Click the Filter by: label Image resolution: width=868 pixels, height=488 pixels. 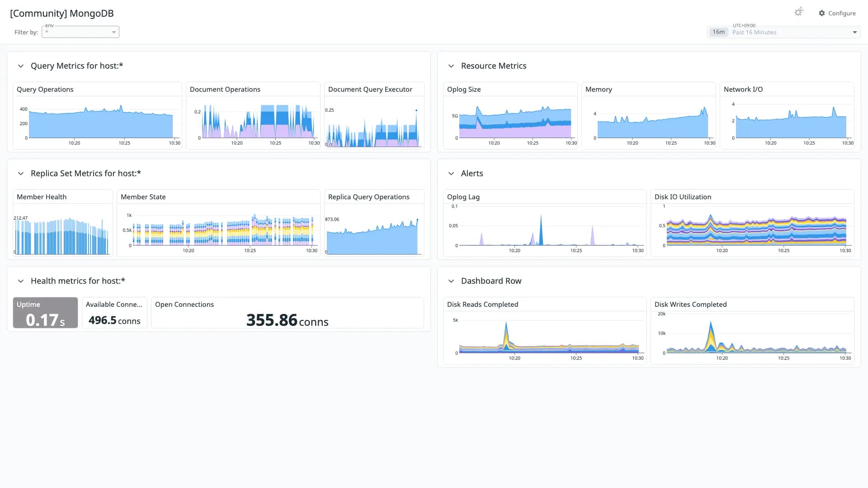[26, 32]
